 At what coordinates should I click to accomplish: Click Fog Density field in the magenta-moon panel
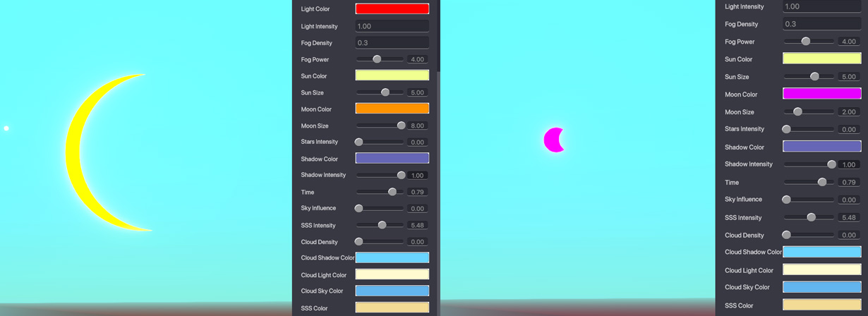[821, 24]
